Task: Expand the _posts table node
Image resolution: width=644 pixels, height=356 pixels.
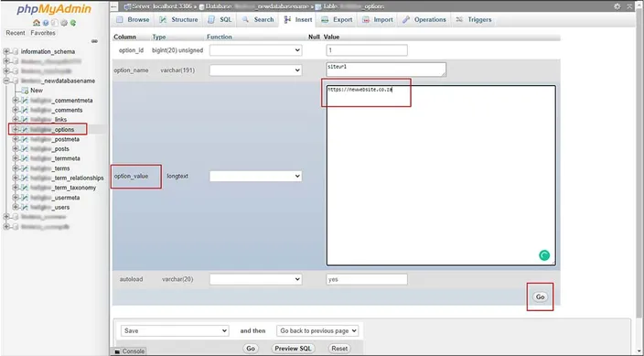Action: [16, 149]
